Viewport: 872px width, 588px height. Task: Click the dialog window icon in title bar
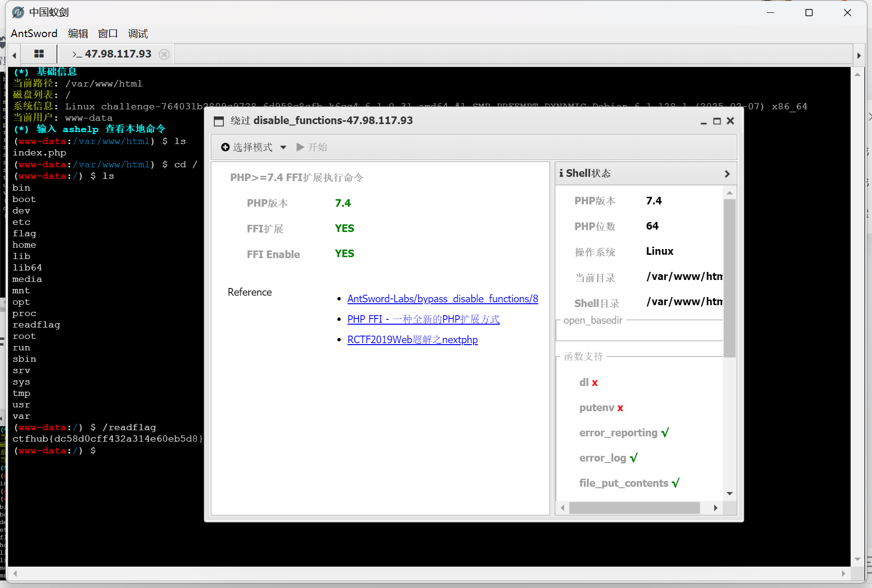(219, 121)
